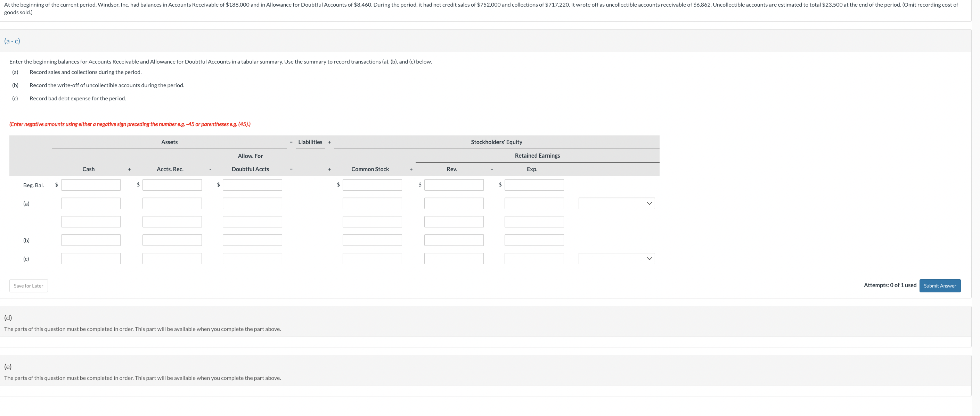980x416 pixels.
Task: Click Beg. Bal. Exp. input field
Action: [534, 185]
